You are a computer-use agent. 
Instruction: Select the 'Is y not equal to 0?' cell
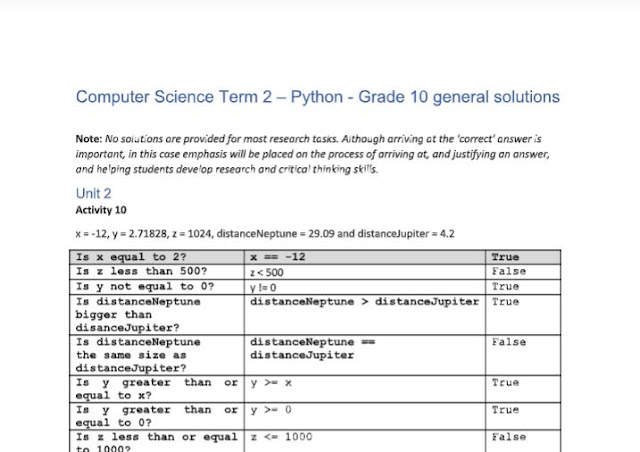pos(138,287)
